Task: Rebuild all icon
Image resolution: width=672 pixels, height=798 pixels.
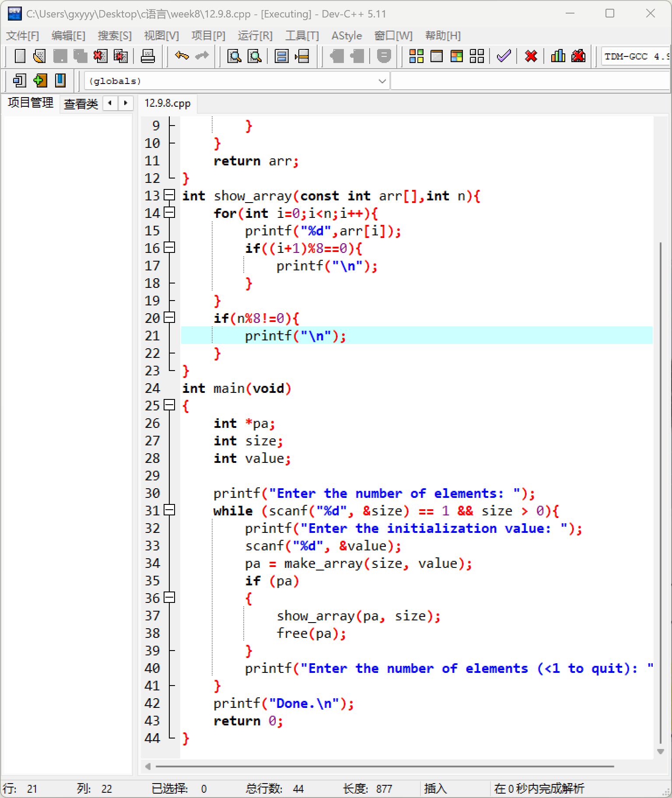Action: [477, 56]
